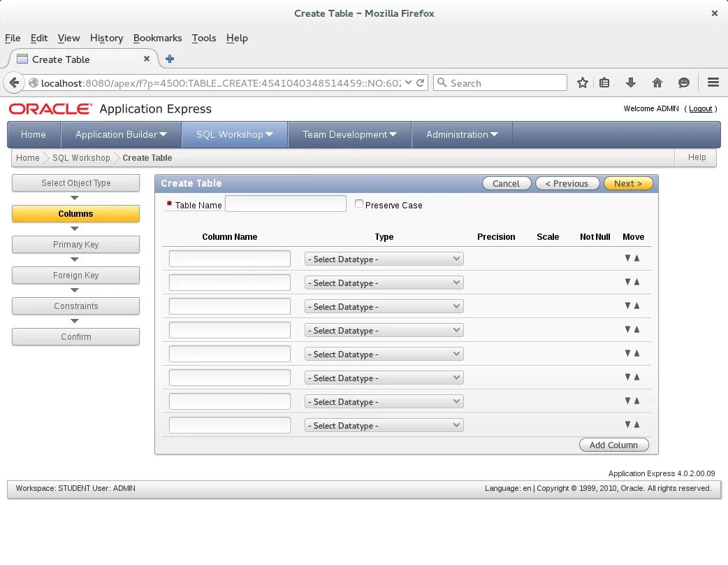Screen dimensions: 728x565
Task: Click the Add Column button
Action: [x=614, y=445]
